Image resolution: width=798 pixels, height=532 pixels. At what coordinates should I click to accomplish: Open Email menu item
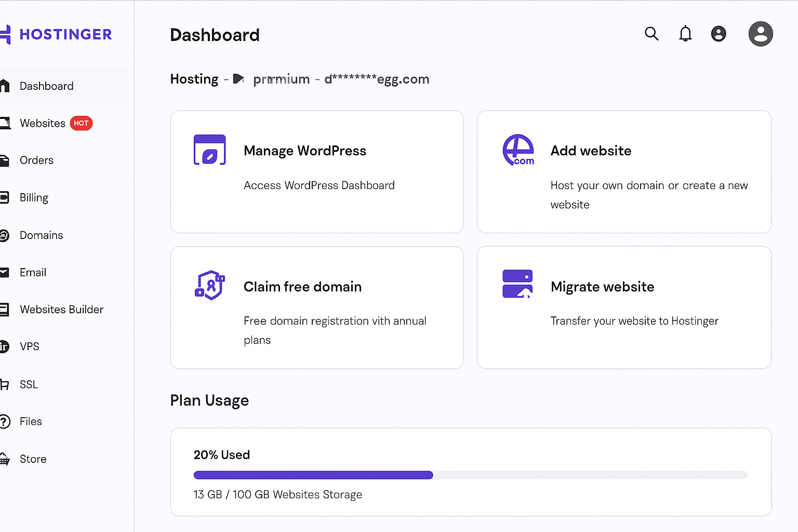coord(33,272)
